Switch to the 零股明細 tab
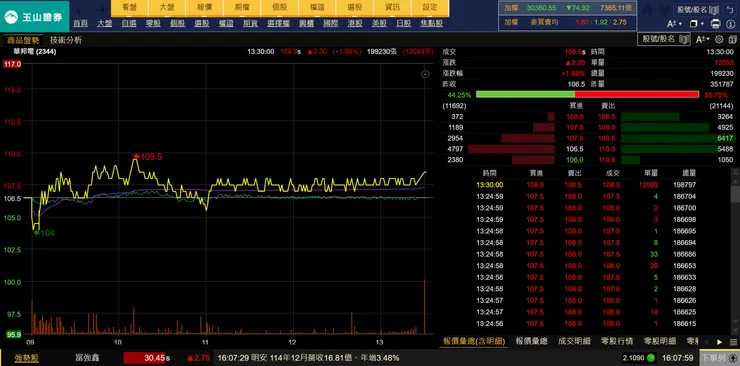 click(659, 341)
